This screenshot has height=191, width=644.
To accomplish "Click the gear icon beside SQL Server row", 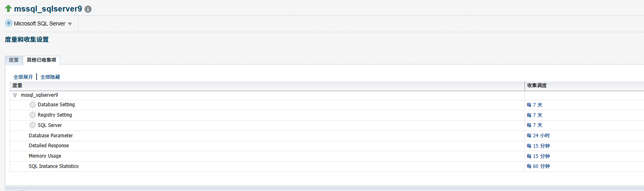I will (x=33, y=125).
